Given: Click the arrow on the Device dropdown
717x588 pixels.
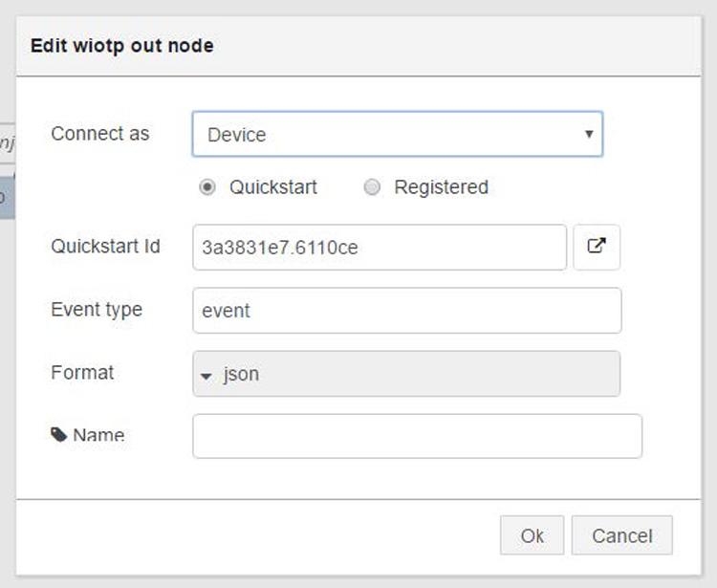Looking at the screenshot, I should click(589, 135).
